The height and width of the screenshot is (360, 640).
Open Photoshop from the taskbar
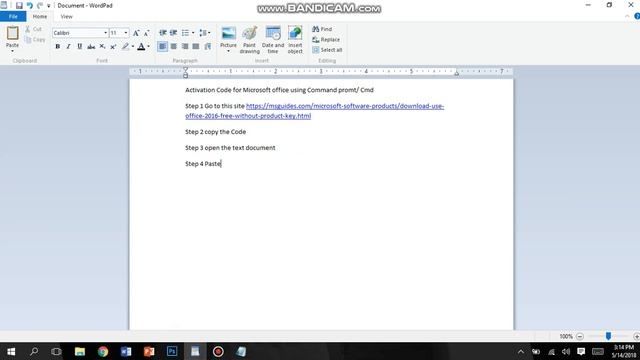click(x=172, y=351)
